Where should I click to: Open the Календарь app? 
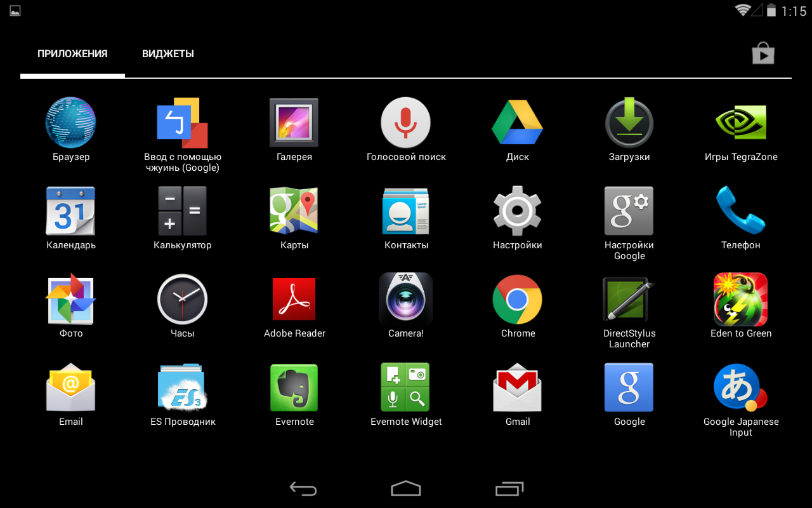pos(71,211)
